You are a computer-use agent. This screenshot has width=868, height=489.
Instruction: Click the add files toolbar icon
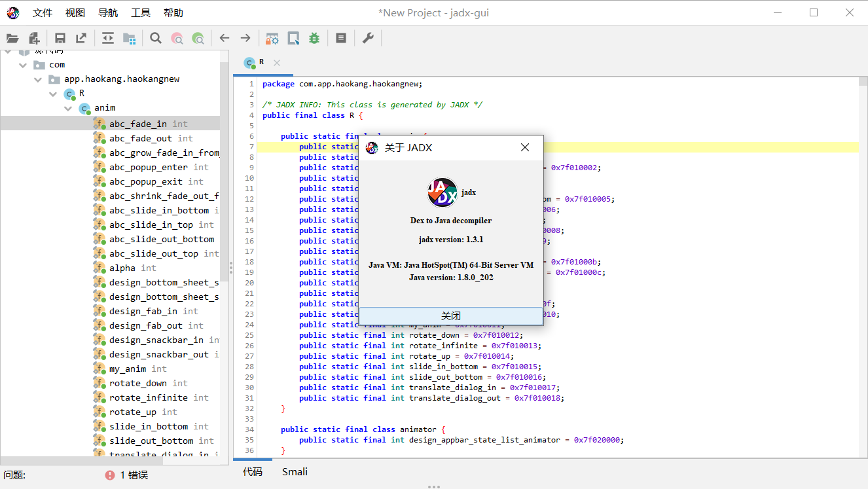click(34, 38)
